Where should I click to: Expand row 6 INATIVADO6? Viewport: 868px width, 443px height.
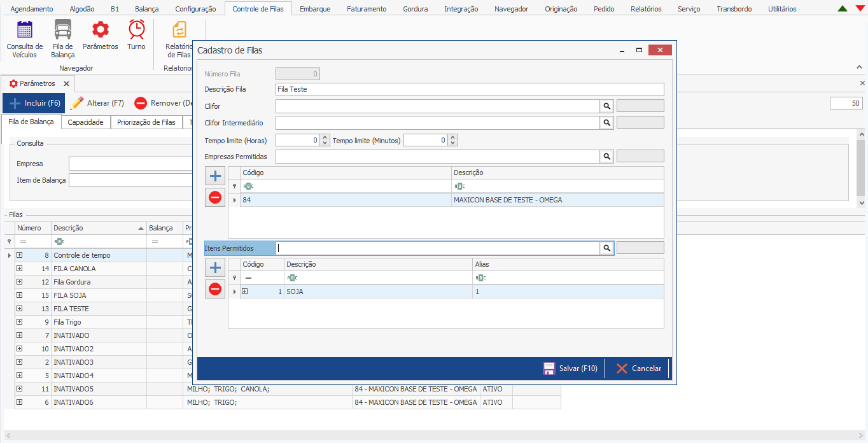[20, 402]
